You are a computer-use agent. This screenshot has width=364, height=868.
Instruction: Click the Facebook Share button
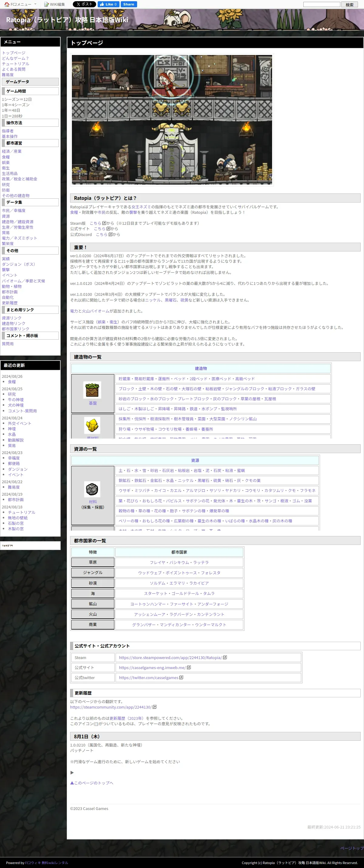[129, 4]
